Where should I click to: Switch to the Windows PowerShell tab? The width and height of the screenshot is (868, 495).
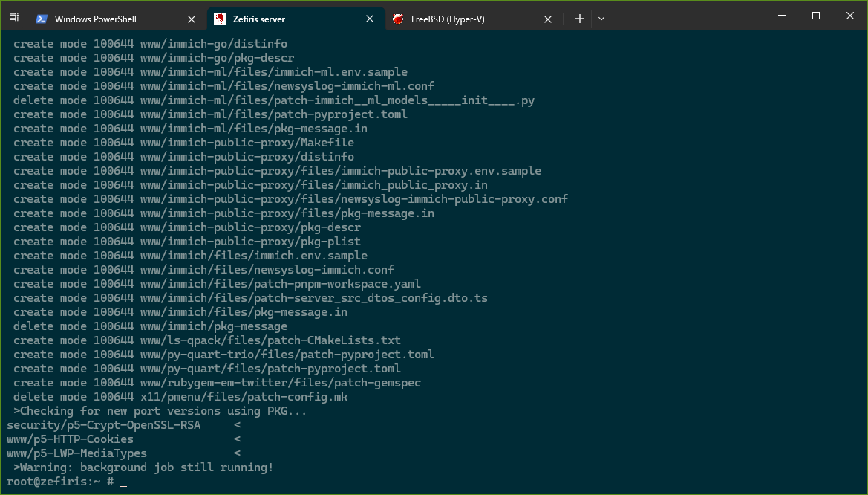[95, 19]
